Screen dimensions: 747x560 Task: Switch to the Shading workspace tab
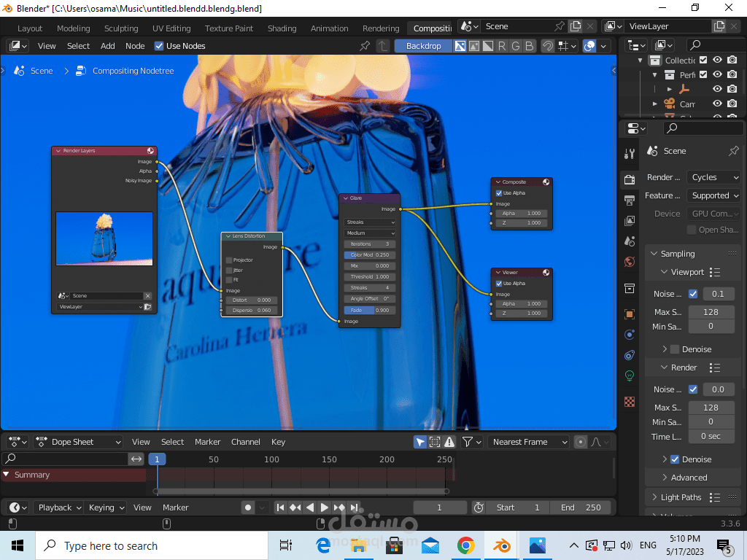click(x=282, y=28)
